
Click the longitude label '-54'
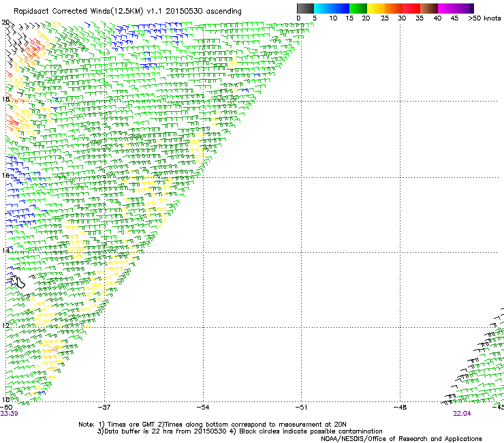(203, 408)
